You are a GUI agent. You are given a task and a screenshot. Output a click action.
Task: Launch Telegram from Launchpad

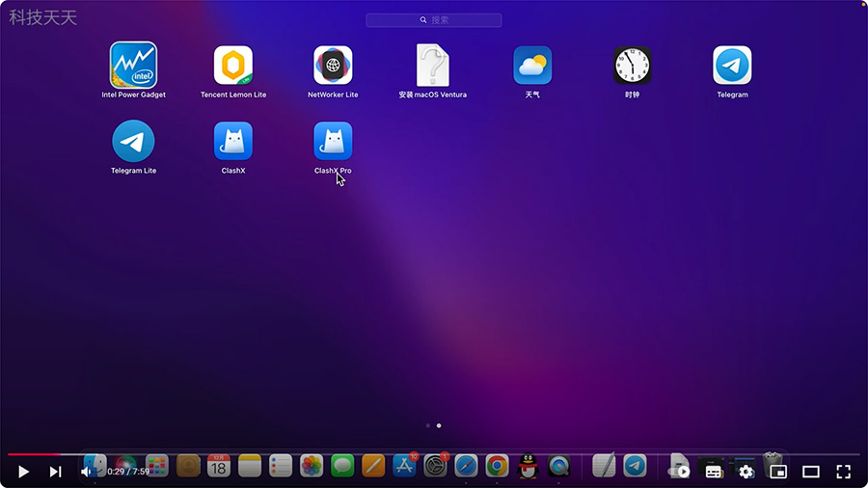[x=732, y=66]
